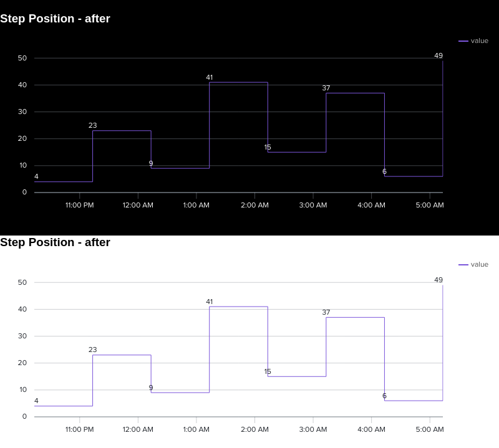Click data label 37 in dark chart
This screenshot has width=499, height=448.
(x=326, y=88)
